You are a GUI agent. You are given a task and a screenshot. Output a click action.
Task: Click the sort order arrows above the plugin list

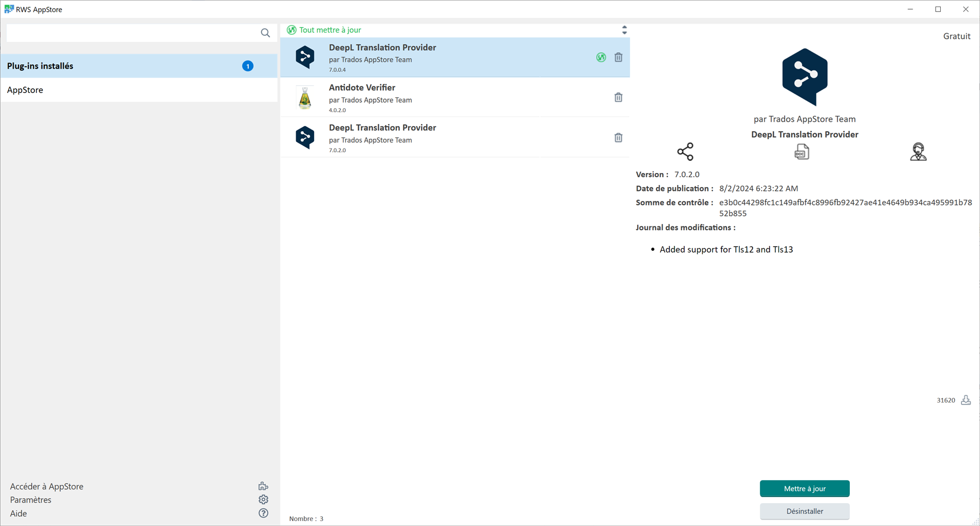(624, 30)
